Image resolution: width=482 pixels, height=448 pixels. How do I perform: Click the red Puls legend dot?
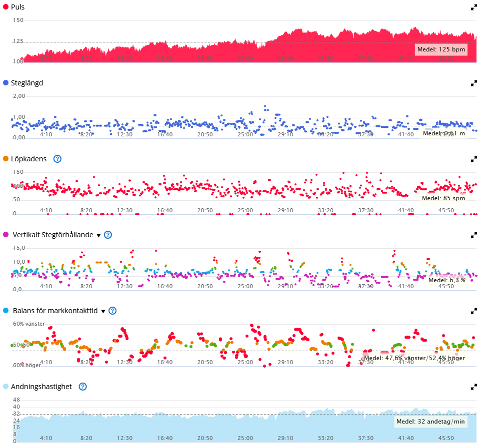click(x=5, y=7)
